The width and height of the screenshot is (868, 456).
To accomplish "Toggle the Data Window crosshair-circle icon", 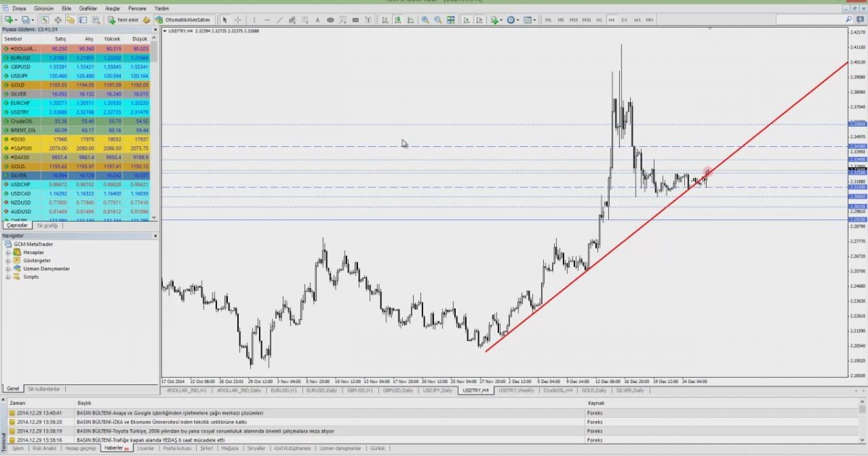I will (x=58, y=20).
